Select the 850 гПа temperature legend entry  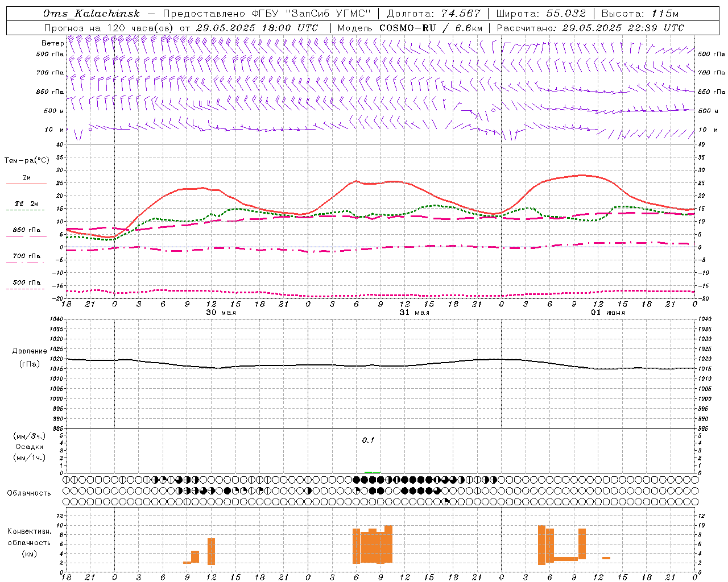(27, 230)
